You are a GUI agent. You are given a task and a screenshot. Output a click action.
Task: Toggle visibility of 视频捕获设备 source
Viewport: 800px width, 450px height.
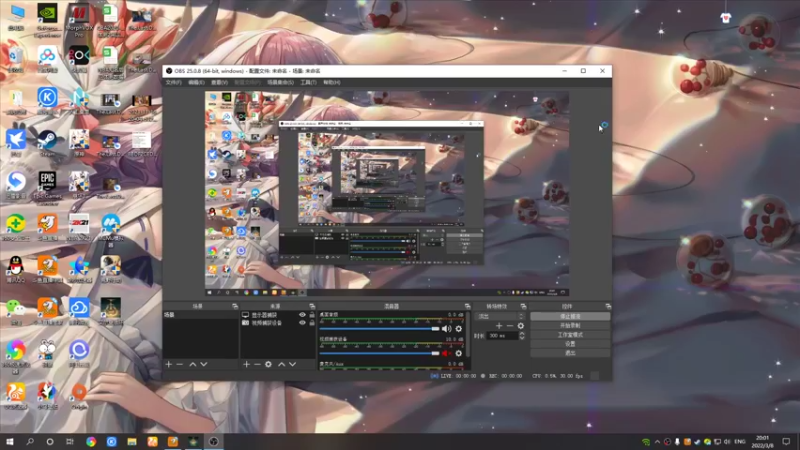303,322
